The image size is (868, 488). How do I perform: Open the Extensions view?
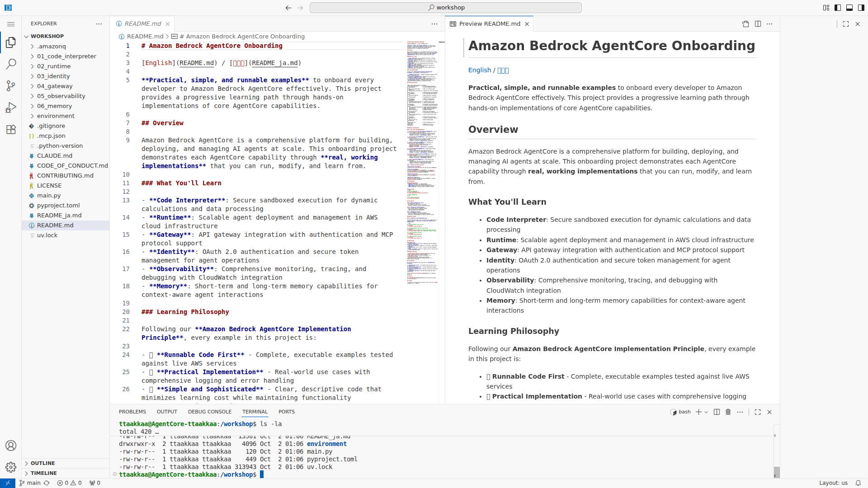pos(11,129)
